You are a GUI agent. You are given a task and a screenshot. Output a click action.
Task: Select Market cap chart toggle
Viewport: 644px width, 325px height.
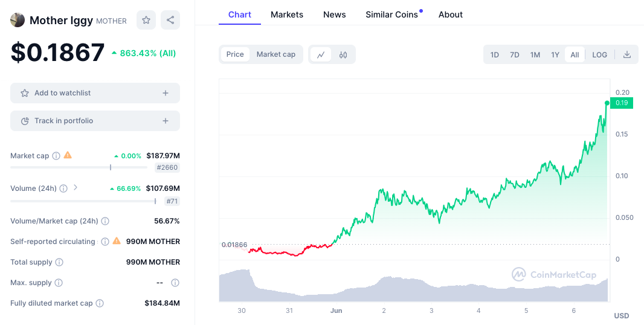(x=276, y=54)
